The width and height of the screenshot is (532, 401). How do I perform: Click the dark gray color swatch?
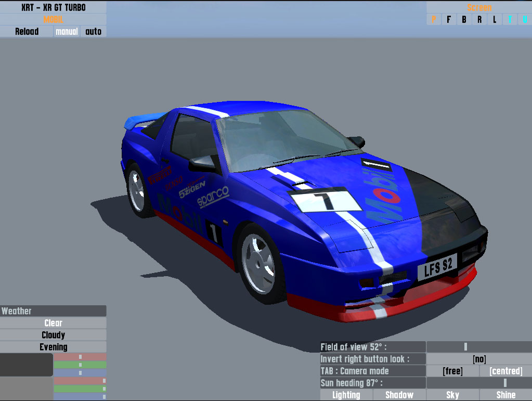click(x=27, y=365)
